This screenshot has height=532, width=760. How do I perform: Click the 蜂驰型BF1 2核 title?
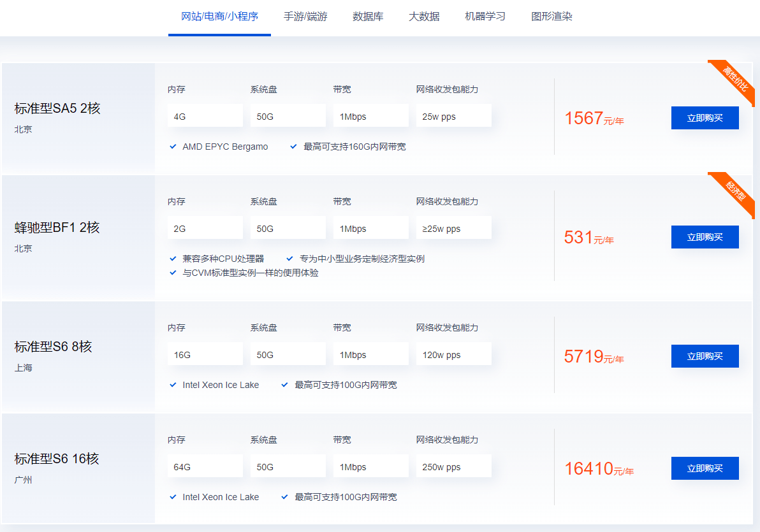pyautogui.click(x=57, y=227)
